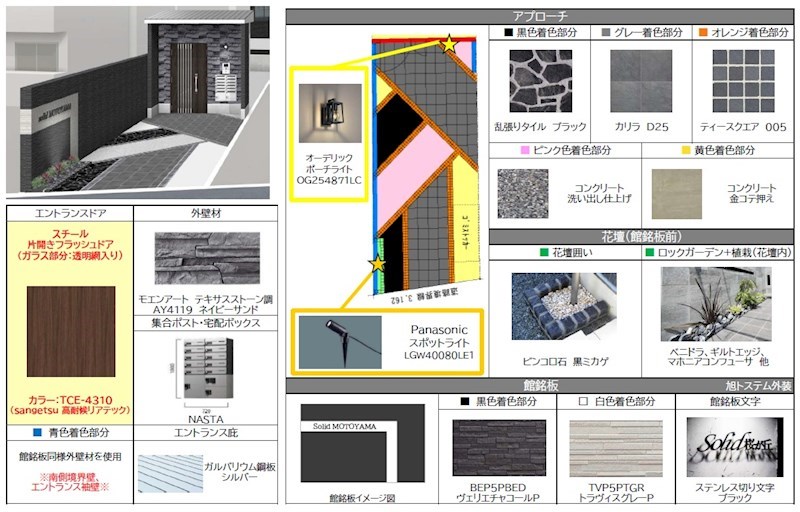
Task: Select the 乱張りタイル ブラック stone photo
Action: [541, 82]
